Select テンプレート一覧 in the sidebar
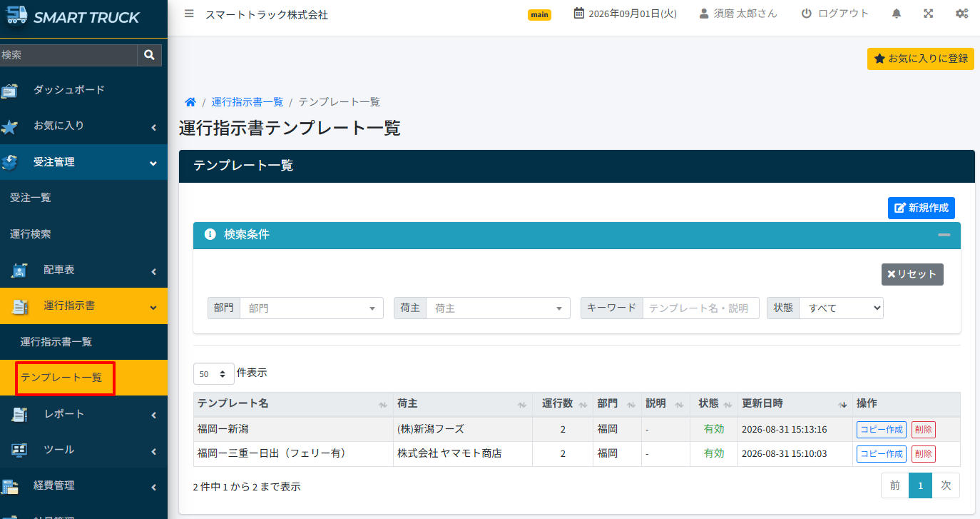The height and width of the screenshot is (519, 980). (83, 378)
